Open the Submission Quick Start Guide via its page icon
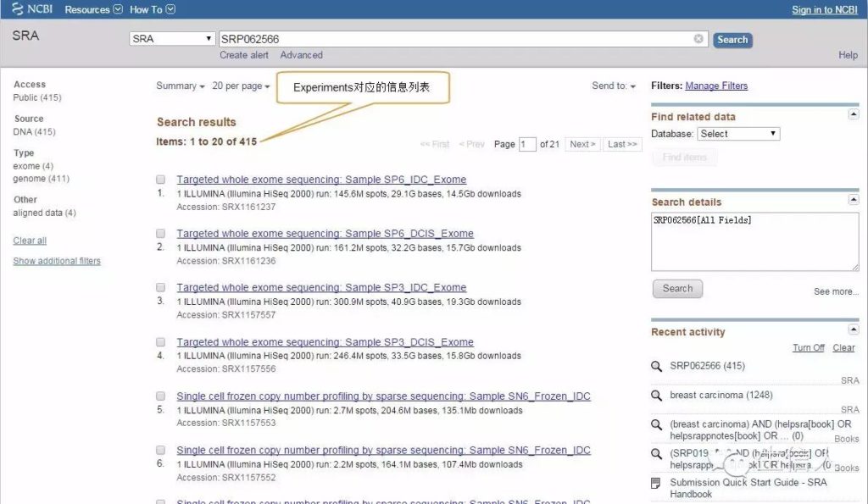This screenshot has width=868, height=504. (655, 482)
